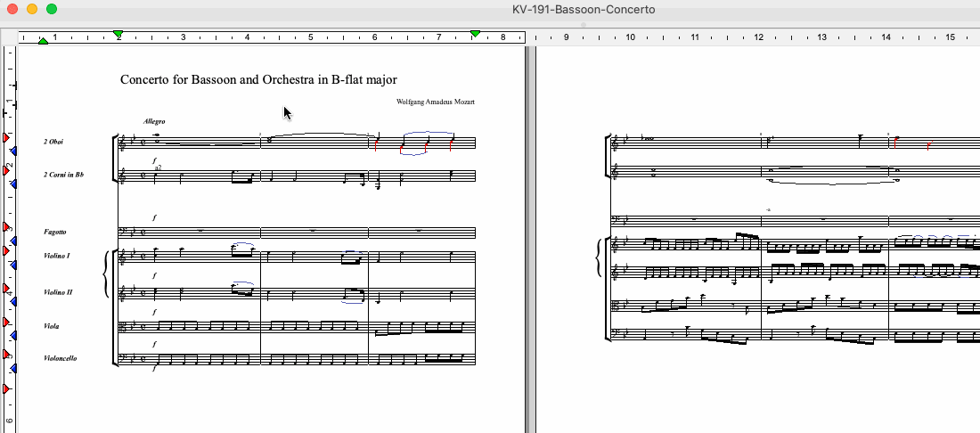Click the 'Violino I' staff name
980x433 pixels.
(57, 256)
